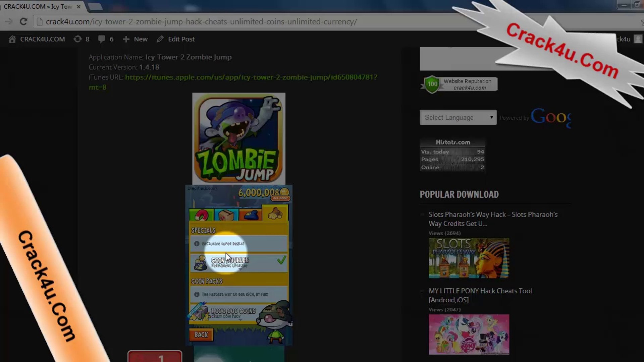
Task: Click the BACK button in game screenshot
Action: (x=201, y=335)
